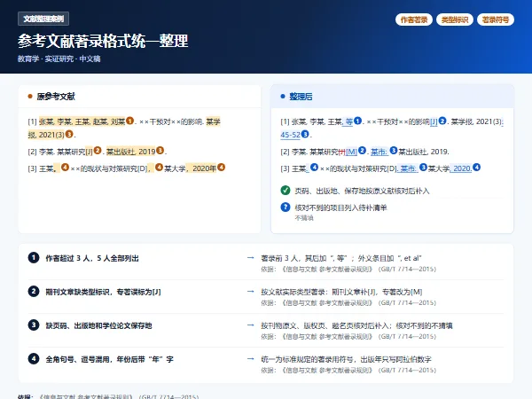
Task: Click number badge 4 beside 全角句号、逗号混用
Action: pyautogui.click(x=34, y=358)
